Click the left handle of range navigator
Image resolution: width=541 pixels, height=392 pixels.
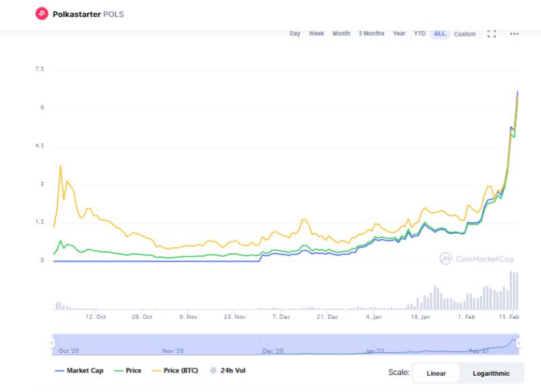point(52,343)
